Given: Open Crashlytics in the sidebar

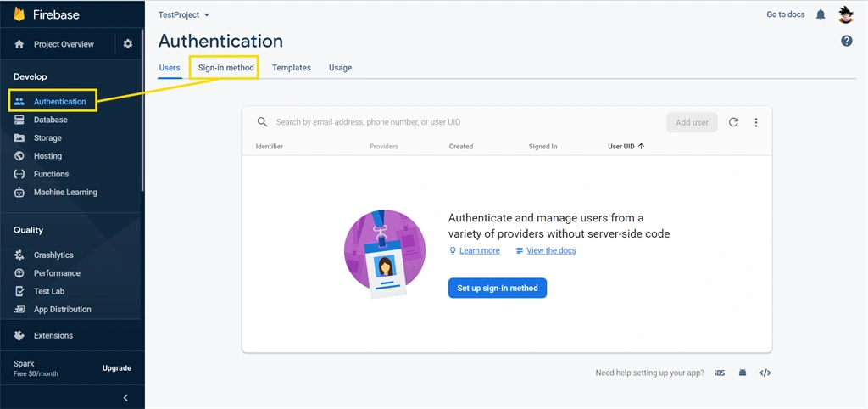Looking at the screenshot, I should [53, 255].
